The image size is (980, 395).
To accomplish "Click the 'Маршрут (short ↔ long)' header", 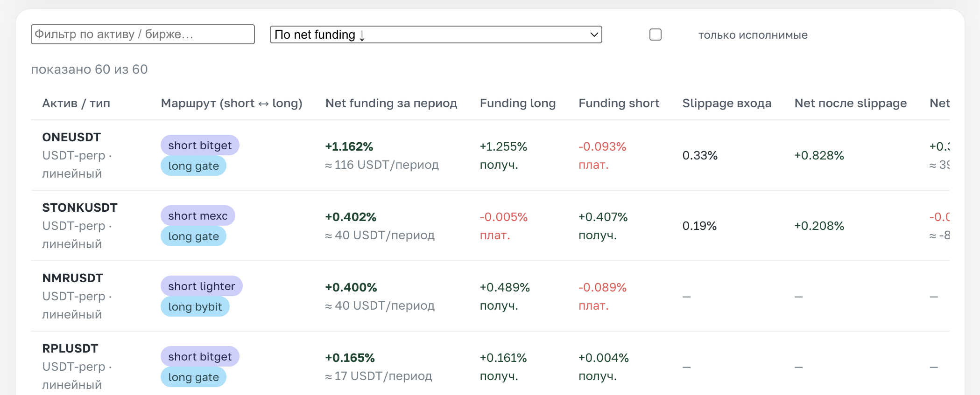I will (x=232, y=103).
